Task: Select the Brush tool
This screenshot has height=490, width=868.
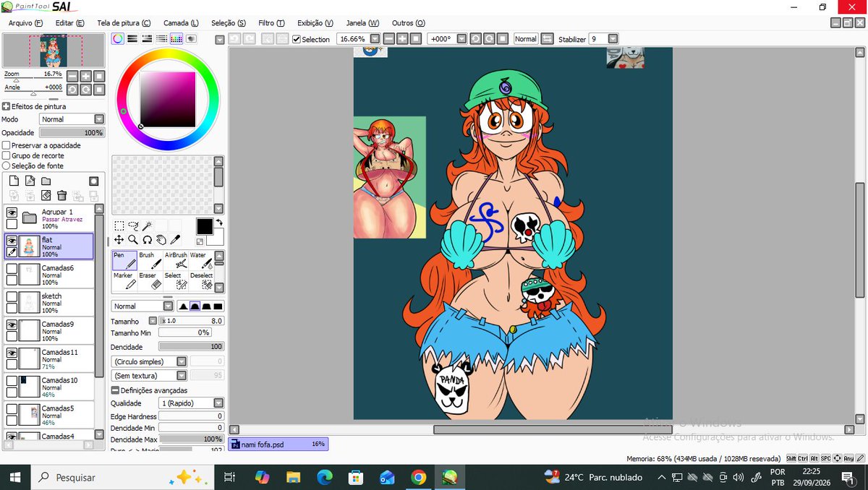Action: [150, 260]
